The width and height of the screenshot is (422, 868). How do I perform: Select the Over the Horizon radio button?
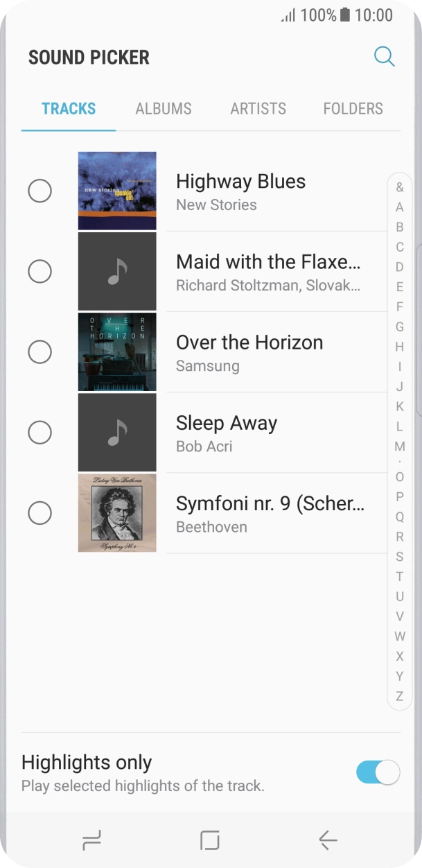coord(41,351)
